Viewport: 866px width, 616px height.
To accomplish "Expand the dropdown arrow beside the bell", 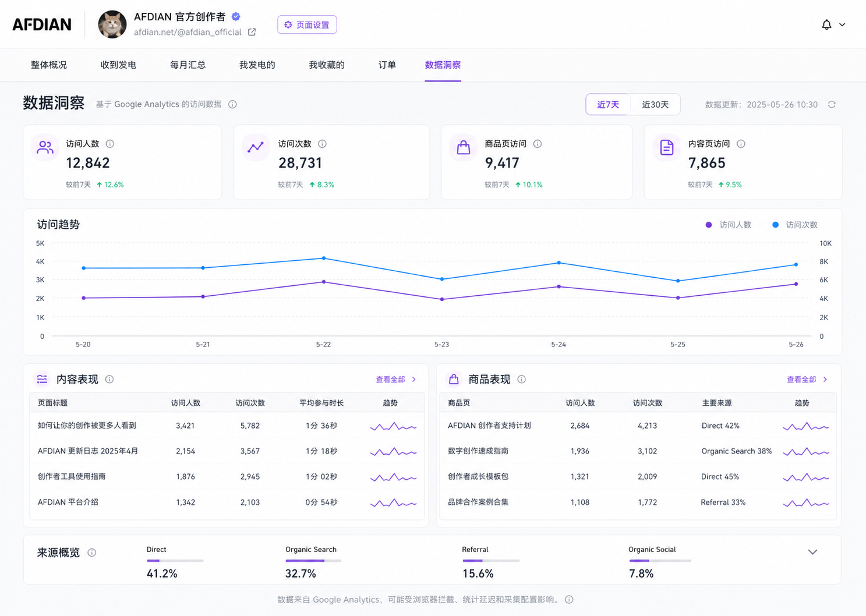I will pyautogui.click(x=842, y=24).
